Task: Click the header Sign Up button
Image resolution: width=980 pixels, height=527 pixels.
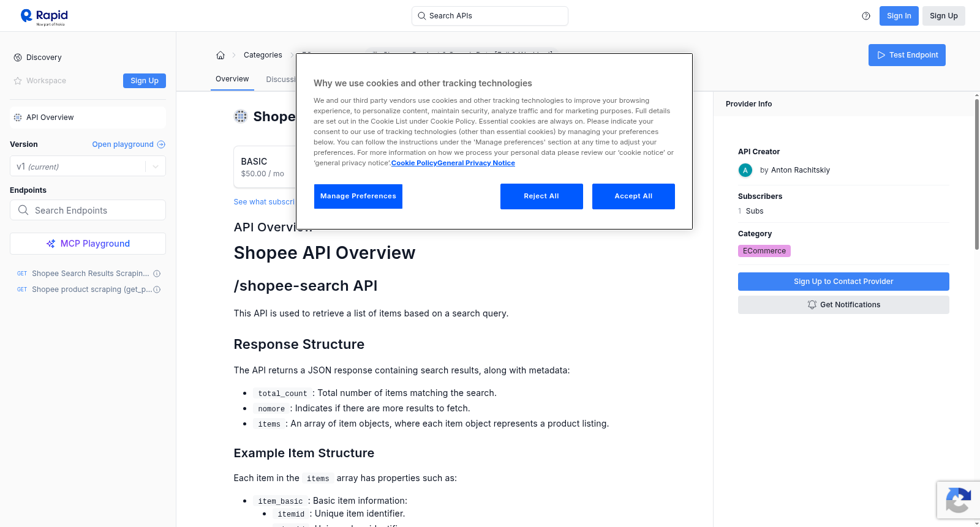Action: click(944, 16)
